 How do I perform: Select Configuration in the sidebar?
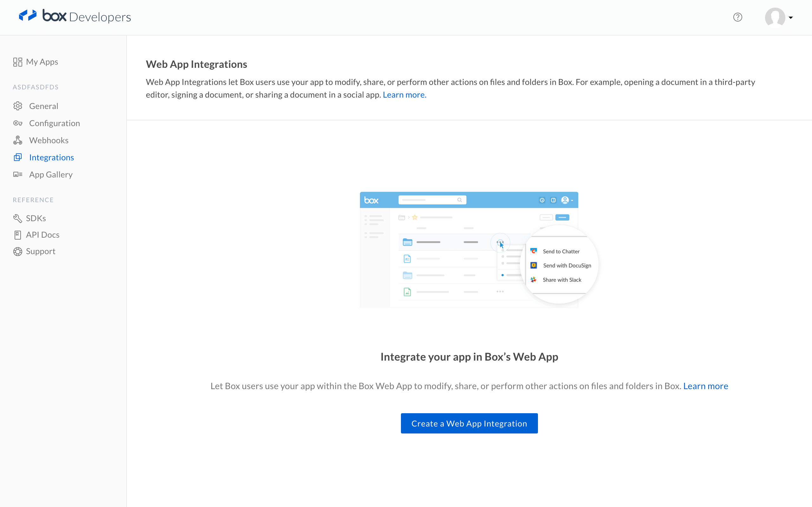tap(54, 123)
